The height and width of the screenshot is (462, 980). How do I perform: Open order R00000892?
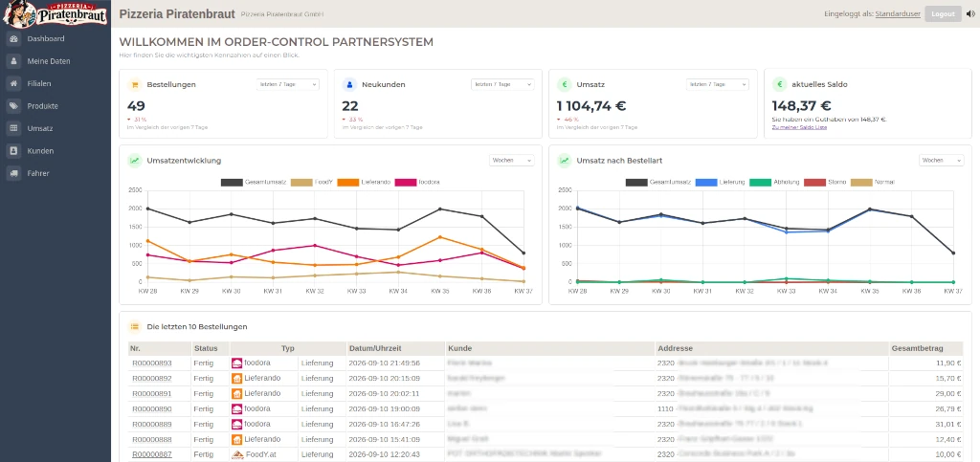pyautogui.click(x=152, y=379)
